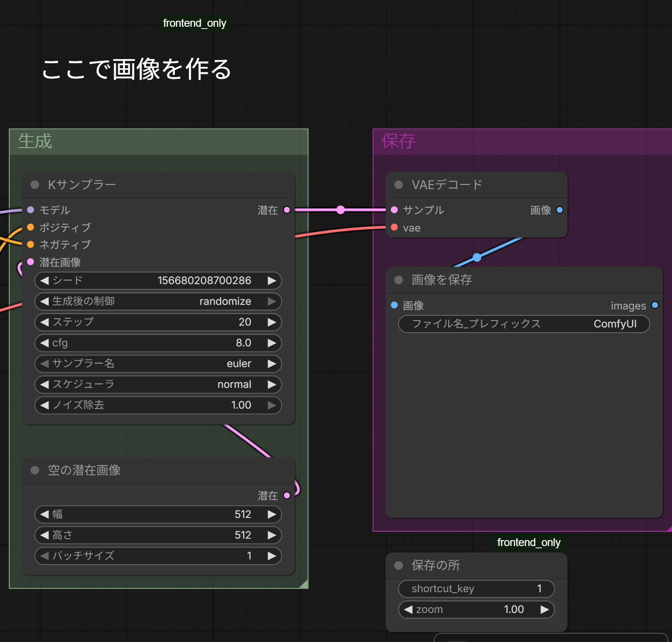Click the 画像 output socket on VAEデコード

[x=560, y=210]
